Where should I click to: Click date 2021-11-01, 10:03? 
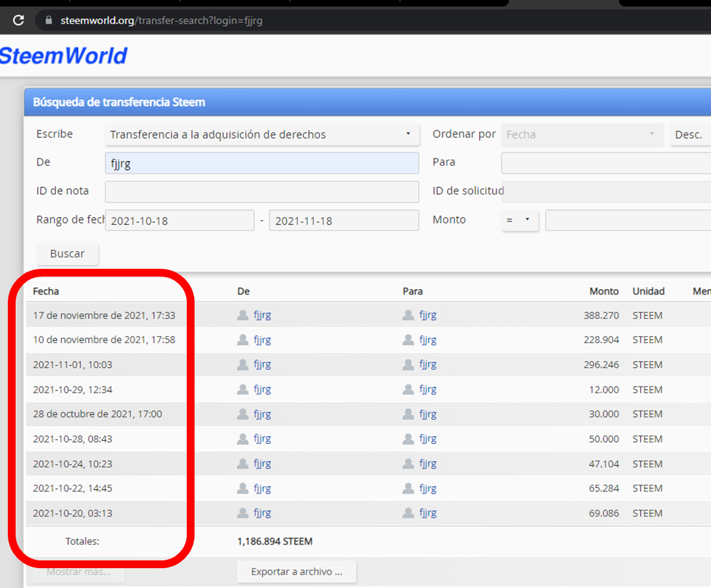click(73, 365)
